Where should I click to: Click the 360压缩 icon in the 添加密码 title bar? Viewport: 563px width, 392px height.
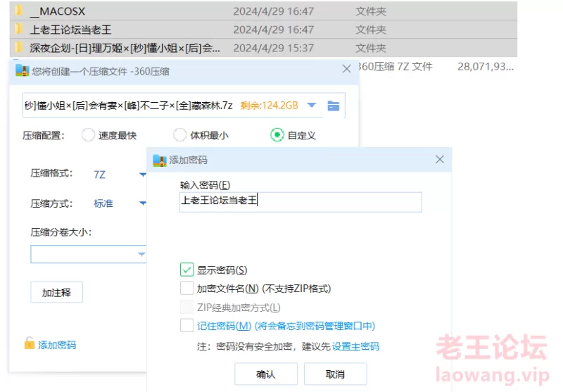click(x=160, y=160)
